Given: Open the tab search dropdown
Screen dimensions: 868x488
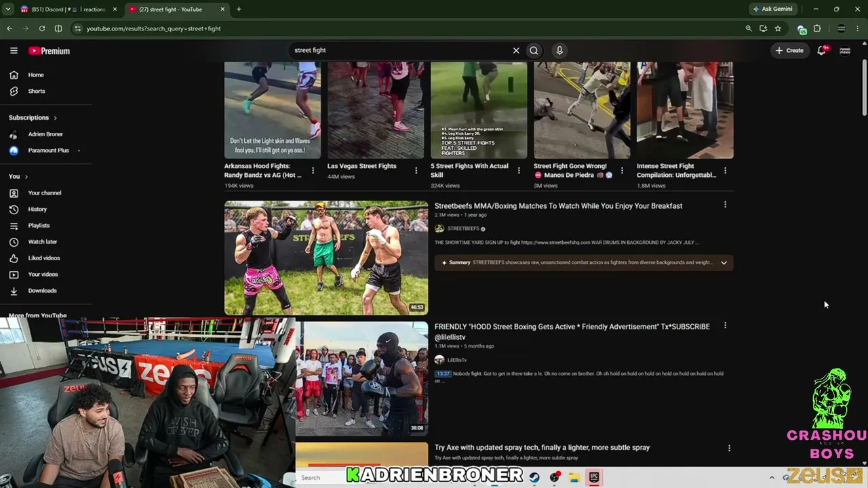Looking at the screenshot, I should (x=8, y=9).
